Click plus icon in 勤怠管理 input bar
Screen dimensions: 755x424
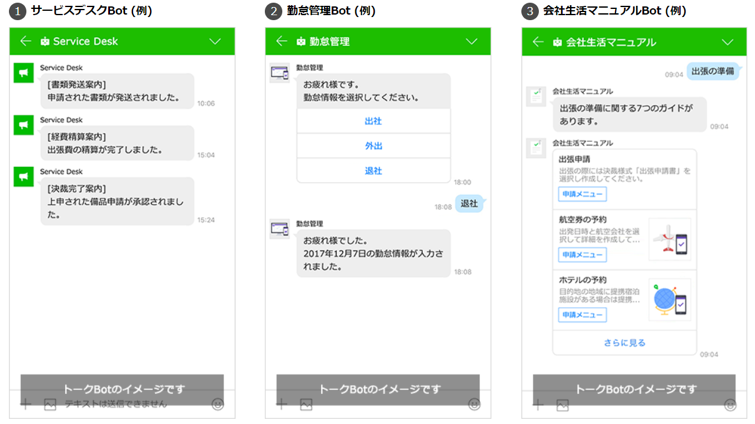coord(282,404)
